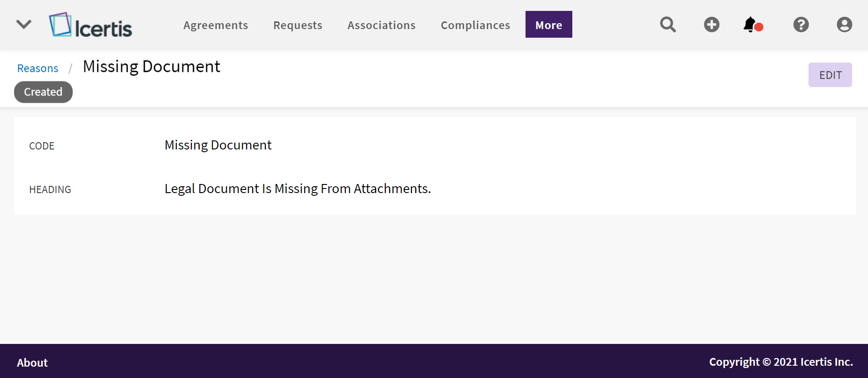Open the Agreements menu

tap(216, 25)
